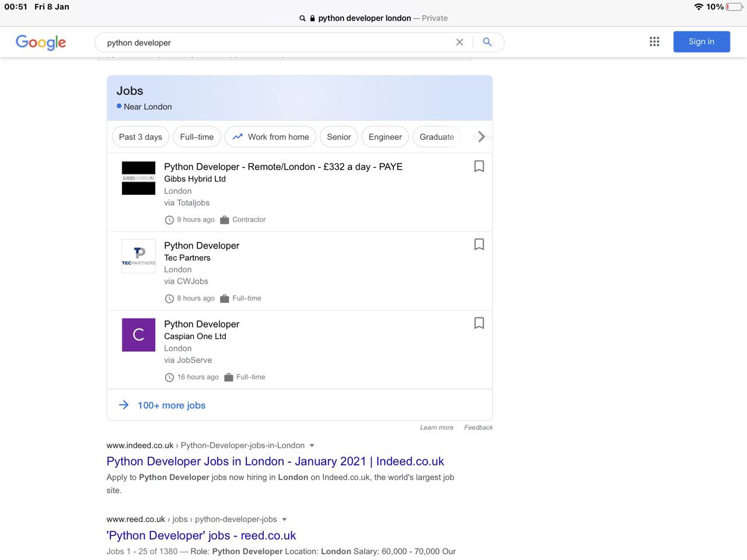Expand the dropdown arrow beside the reed.co.uk URL
The image size is (747, 560).
284,520
